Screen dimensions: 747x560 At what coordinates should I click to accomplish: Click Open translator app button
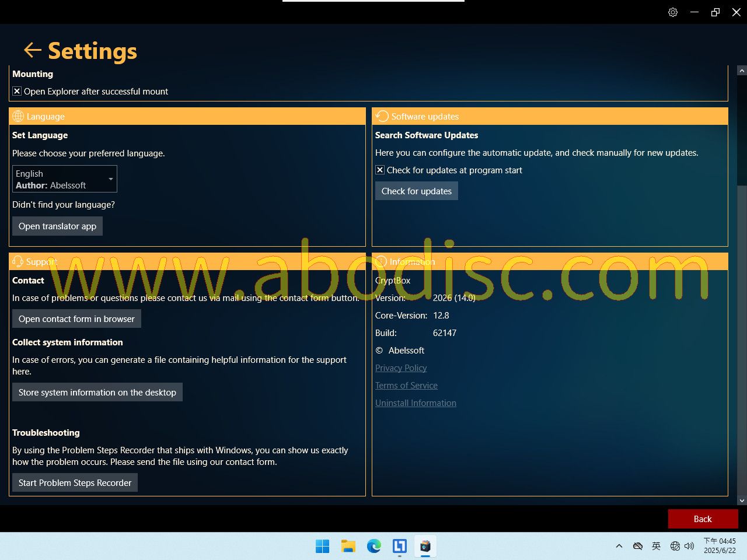tap(57, 226)
